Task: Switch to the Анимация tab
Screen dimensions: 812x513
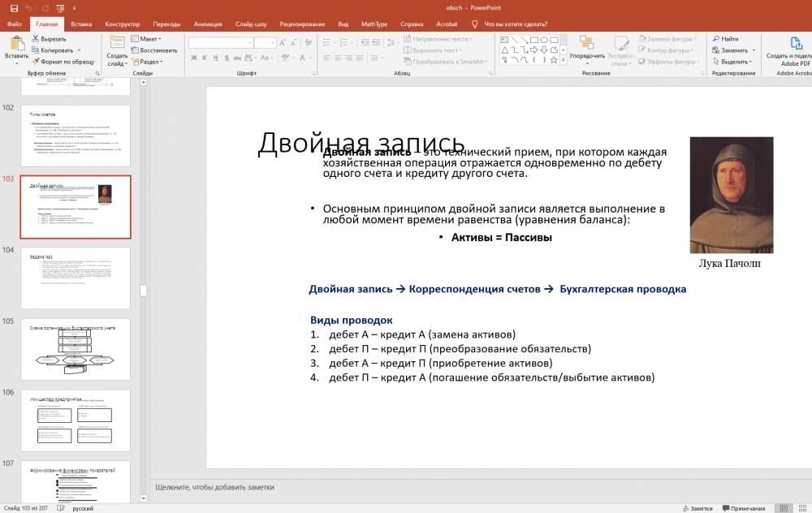Action: 209,24
